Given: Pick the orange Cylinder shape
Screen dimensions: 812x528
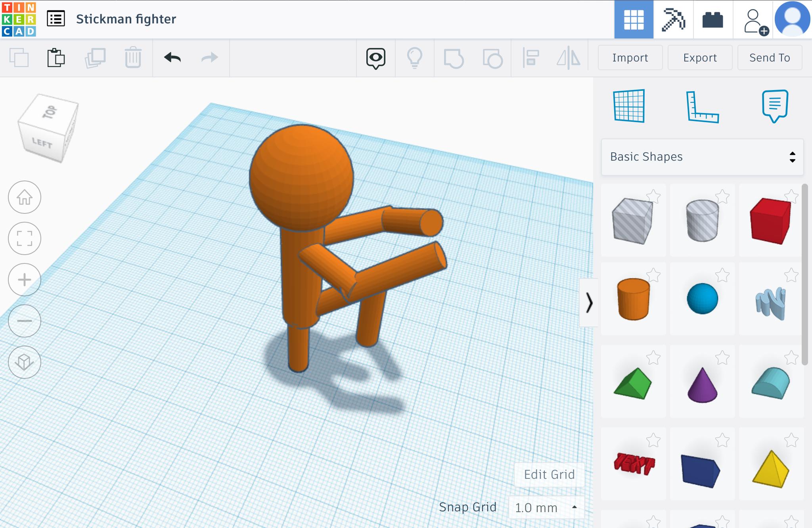Looking at the screenshot, I should pos(633,299).
